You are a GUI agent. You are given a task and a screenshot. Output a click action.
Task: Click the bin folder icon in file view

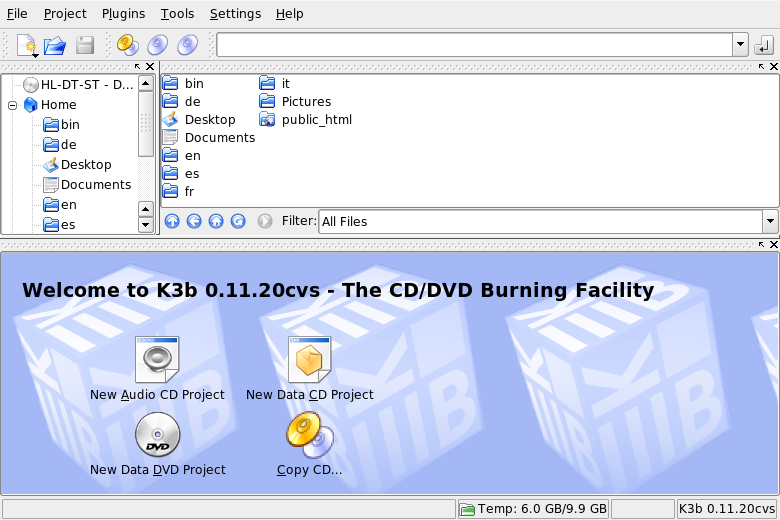tap(171, 83)
